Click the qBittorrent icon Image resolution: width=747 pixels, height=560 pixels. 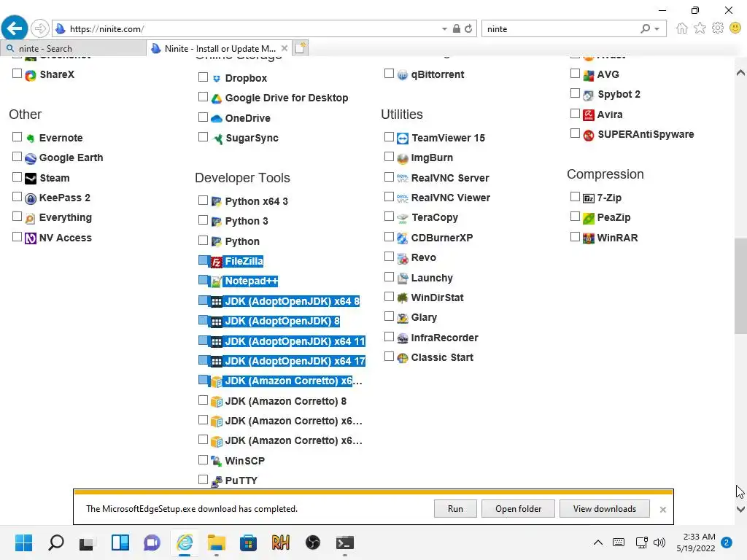click(x=403, y=75)
